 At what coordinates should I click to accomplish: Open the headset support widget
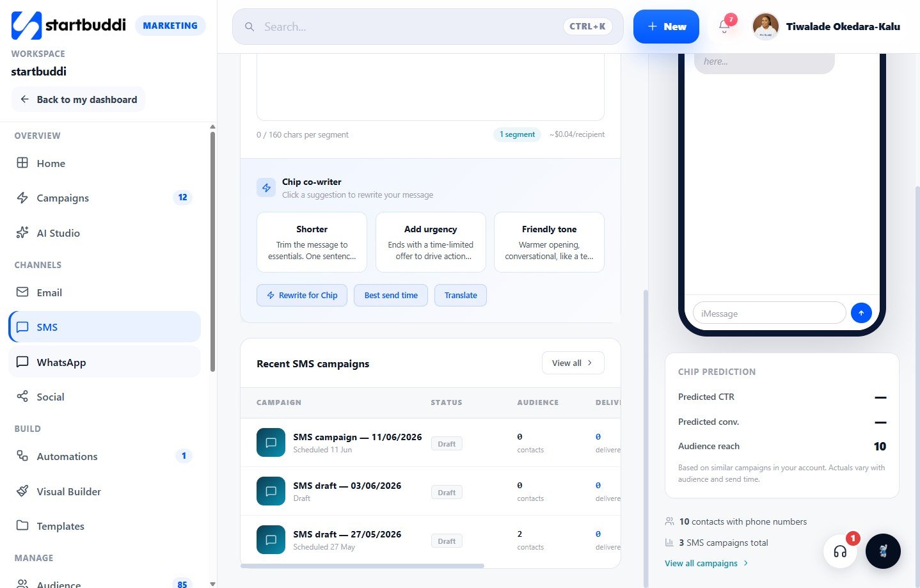(840, 551)
